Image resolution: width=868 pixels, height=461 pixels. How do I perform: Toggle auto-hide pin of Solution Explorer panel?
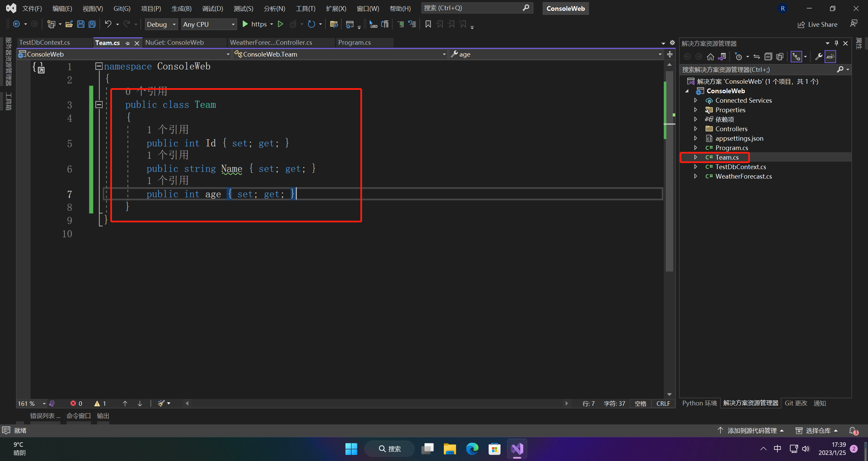click(x=836, y=43)
